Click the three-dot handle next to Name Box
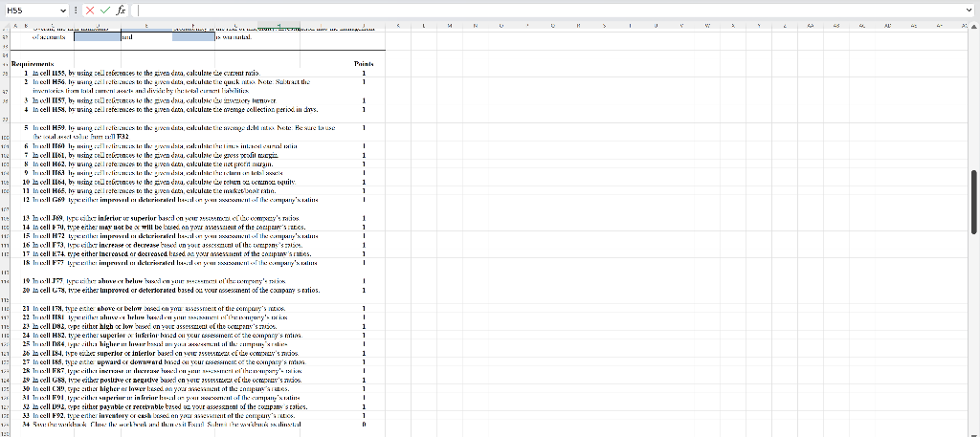This screenshot has height=437, width=980. click(x=76, y=11)
